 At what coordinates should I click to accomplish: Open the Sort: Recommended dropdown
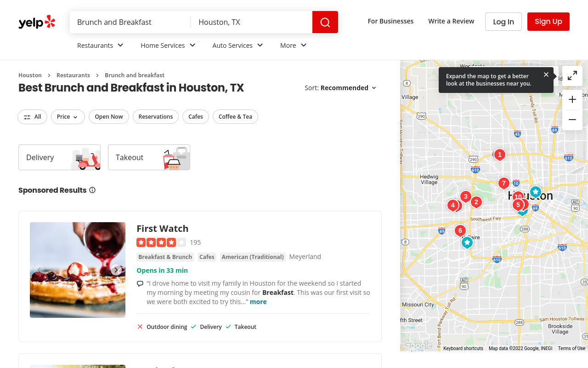(340, 88)
